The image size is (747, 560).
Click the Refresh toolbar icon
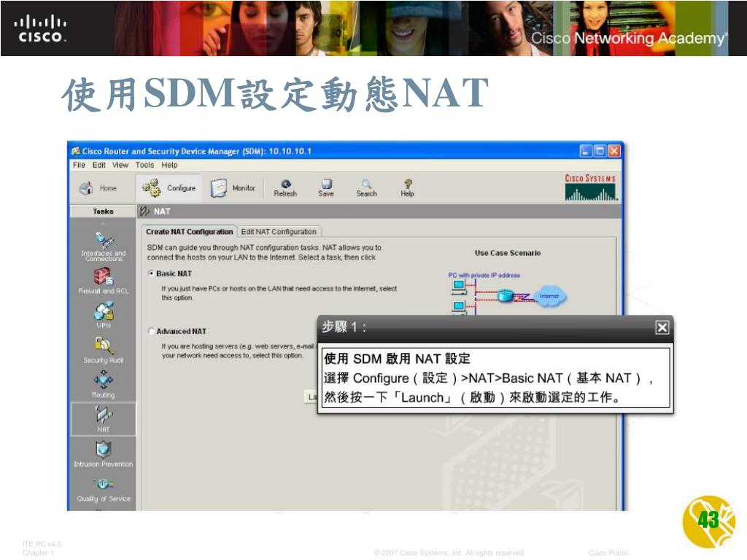[x=285, y=188]
